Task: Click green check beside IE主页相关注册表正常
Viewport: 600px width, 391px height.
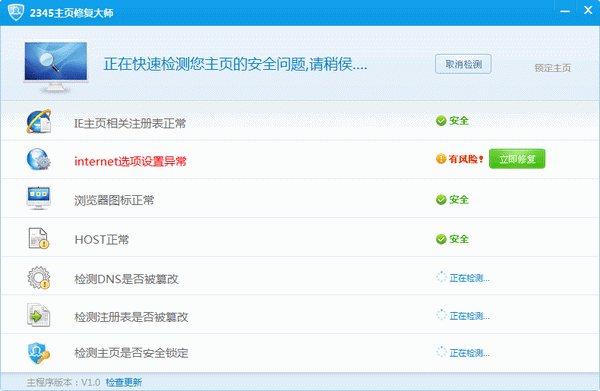Action: pyautogui.click(x=441, y=121)
